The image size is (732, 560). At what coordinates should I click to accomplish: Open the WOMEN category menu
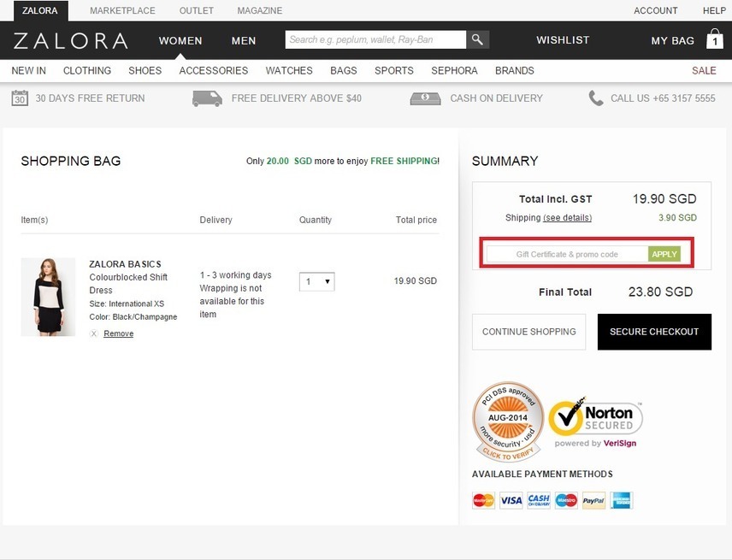[x=180, y=40]
